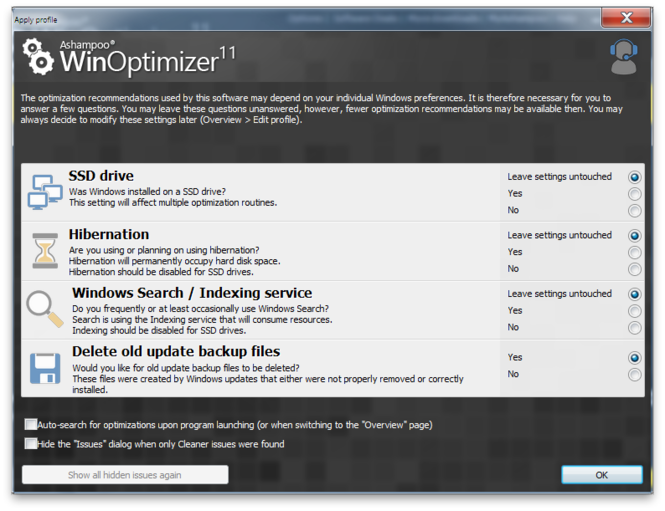The height and width of the screenshot is (511, 665).
Task: Click 'Show all hidden issues again' button
Action: coord(125,475)
